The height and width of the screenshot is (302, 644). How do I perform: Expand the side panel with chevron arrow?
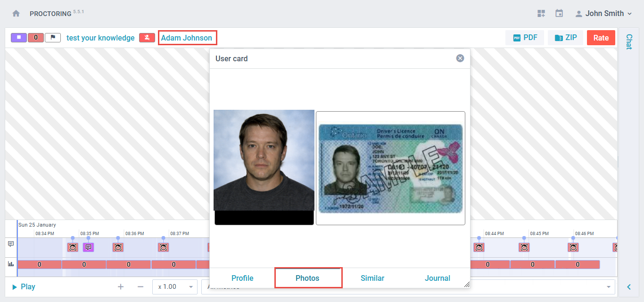click(x=629, y=286)
